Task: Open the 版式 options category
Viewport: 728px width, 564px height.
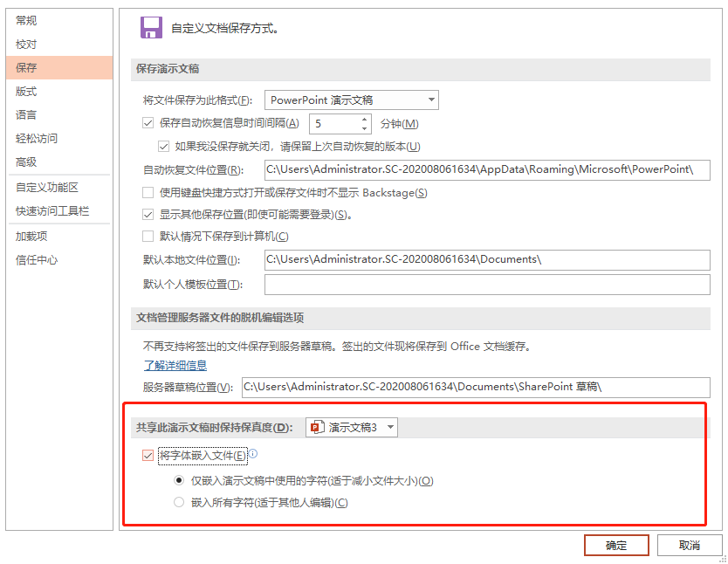Action: pos(59,92)
